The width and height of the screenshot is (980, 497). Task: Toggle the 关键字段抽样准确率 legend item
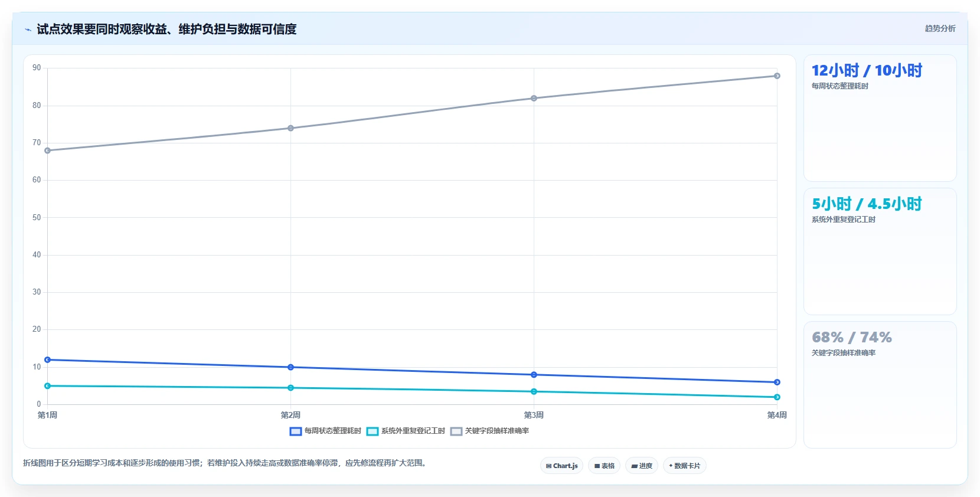[x=489, y=431]
